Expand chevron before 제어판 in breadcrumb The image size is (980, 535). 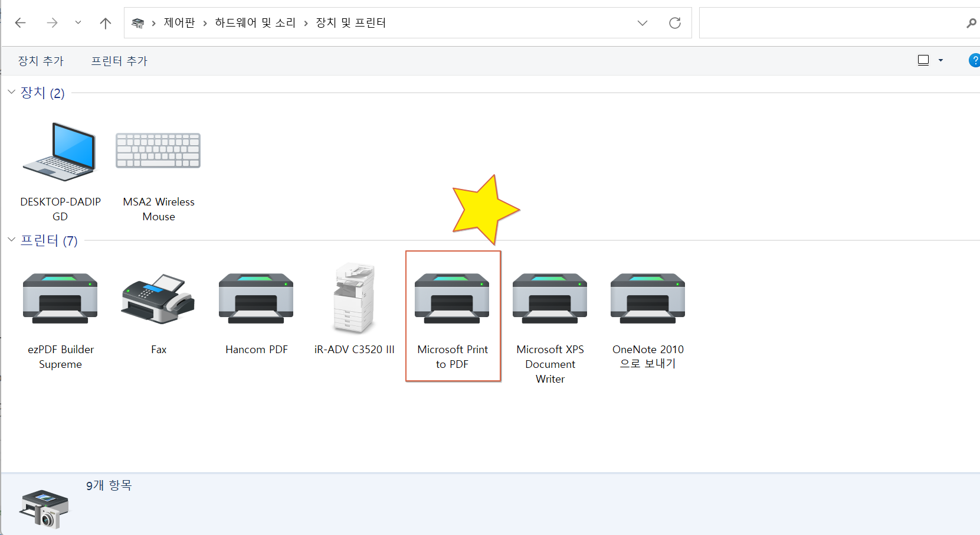click(x=153, y=23)
